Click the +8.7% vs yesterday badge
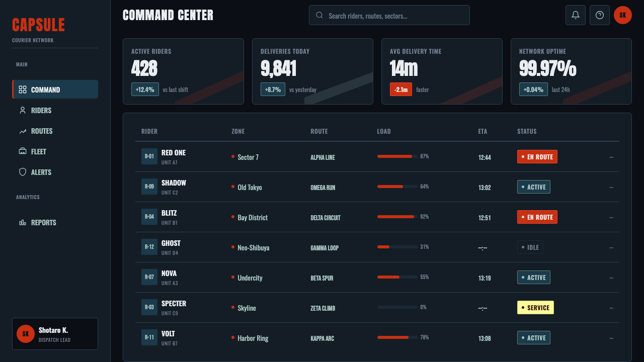644x362 pixels. tap(273, 89)
